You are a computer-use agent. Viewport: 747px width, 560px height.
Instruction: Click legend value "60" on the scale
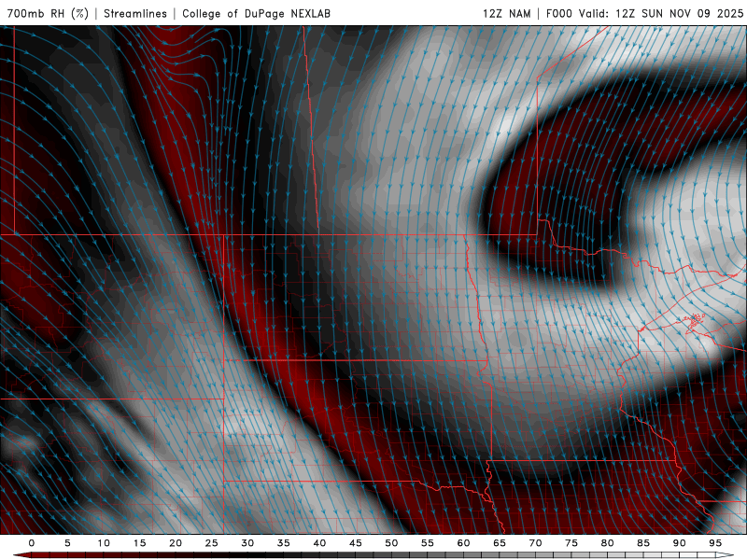[463, 543]
